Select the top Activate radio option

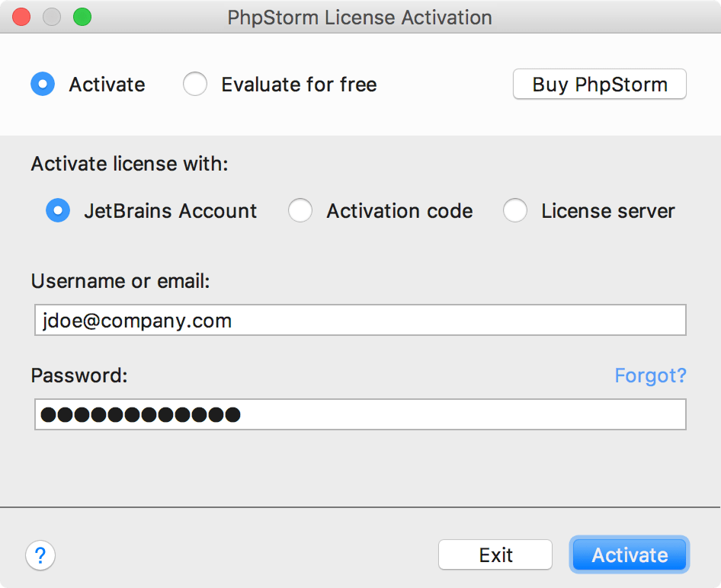(x=43, y=84)
